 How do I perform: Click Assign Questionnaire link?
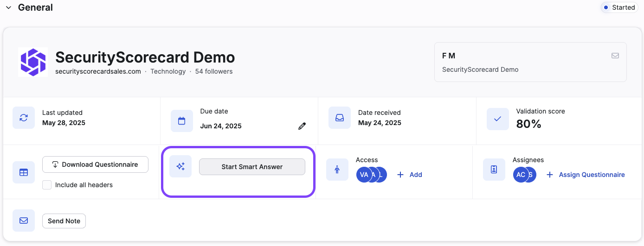[x=586, y=175]
